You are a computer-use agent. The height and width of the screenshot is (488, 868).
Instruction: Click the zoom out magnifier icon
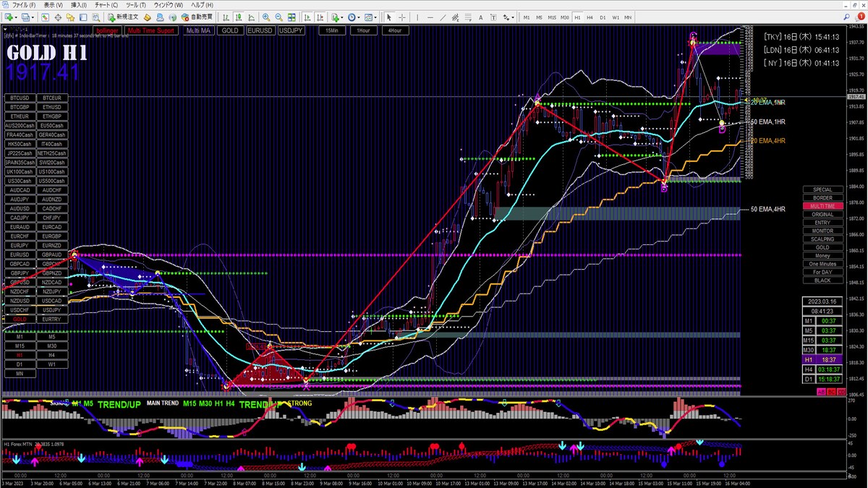[278, 17]
